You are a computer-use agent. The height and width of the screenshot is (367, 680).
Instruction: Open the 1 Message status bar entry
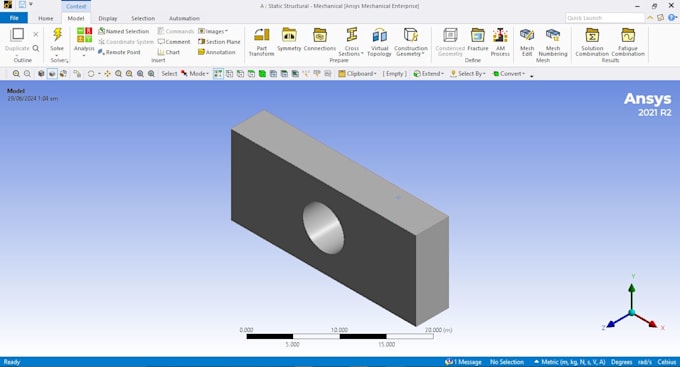tap(464, 362)
